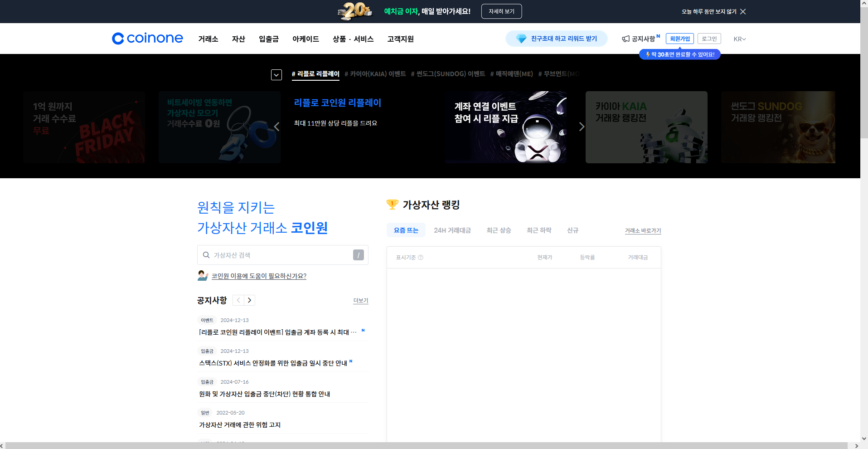Screen dimensions: 868x449
Task: Click the 회원가입 button
Action: click(x=680, y=39)
